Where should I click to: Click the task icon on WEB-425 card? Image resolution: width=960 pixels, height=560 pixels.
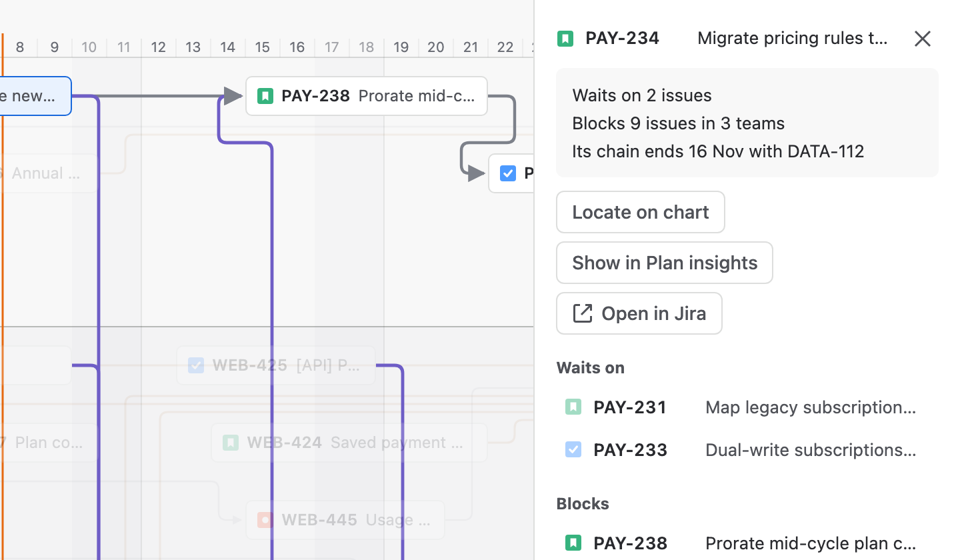(196, 365)
